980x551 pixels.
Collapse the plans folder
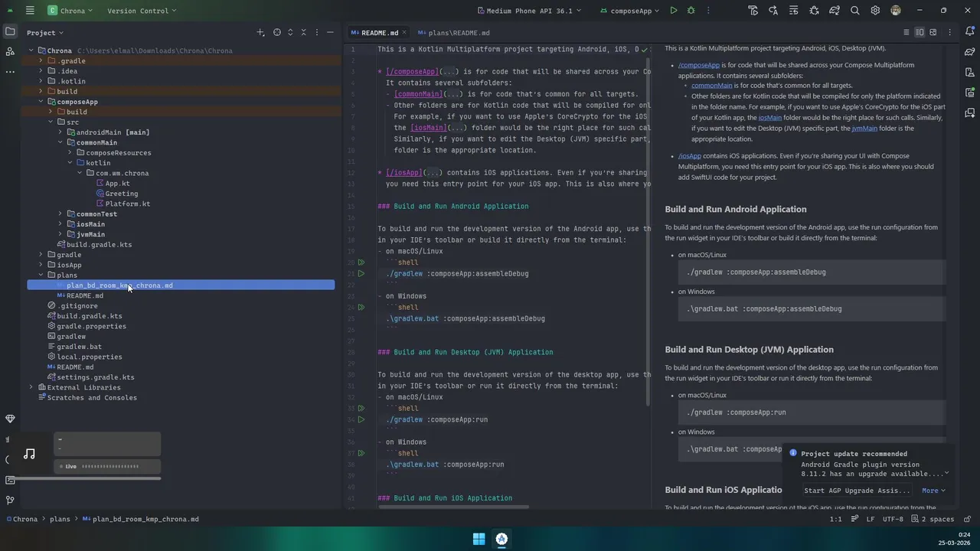click(x=41, y=275)
